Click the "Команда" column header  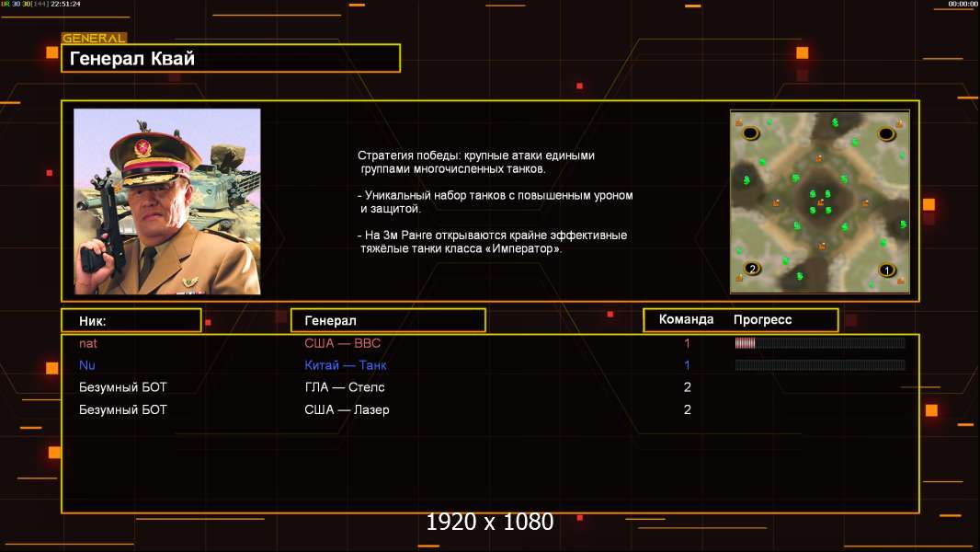(686, 319)
